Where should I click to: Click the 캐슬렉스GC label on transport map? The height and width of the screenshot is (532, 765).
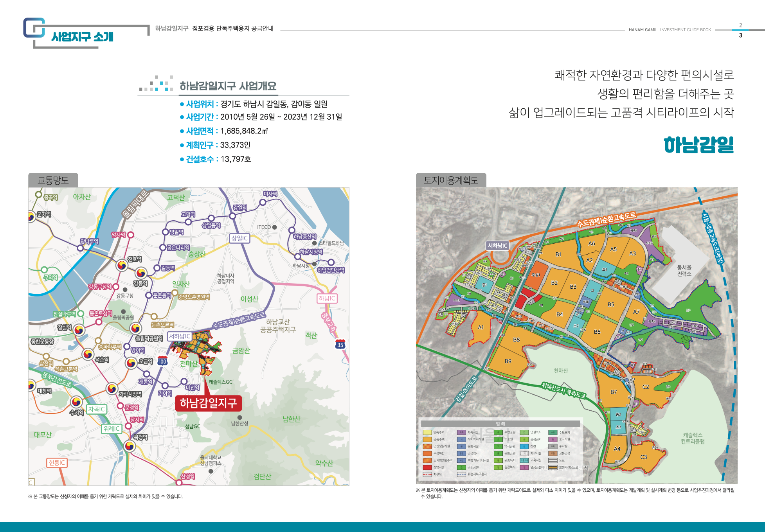(x=220, y=382)
